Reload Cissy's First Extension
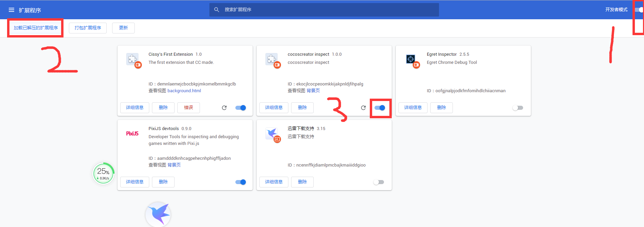Screen dimensions: 644x227 point(224,108)
